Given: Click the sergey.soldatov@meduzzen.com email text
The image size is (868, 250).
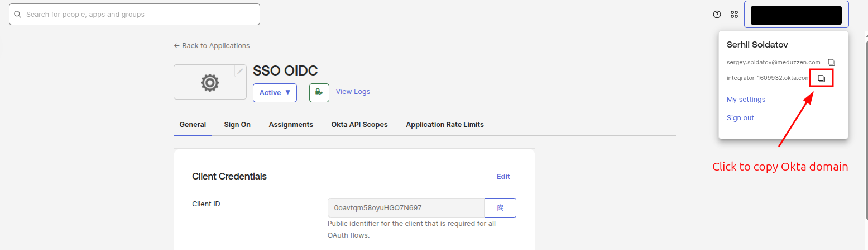Looking at the screenshot, I should pyautogui.click(x=774, y=62).
